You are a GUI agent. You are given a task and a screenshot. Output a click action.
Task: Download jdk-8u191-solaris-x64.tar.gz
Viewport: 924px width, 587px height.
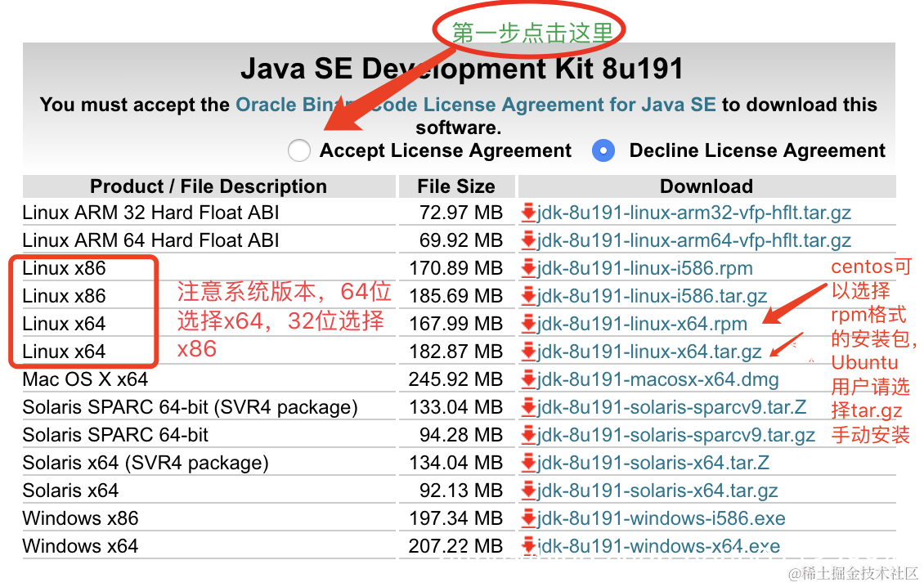click(x=657, y=490)
